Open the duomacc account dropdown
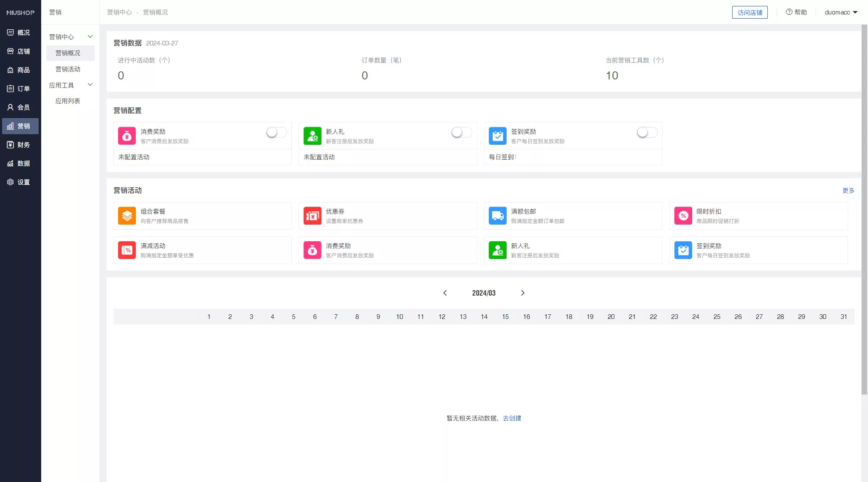The height and width of the screenshot is (482, 868). [841, 12]
